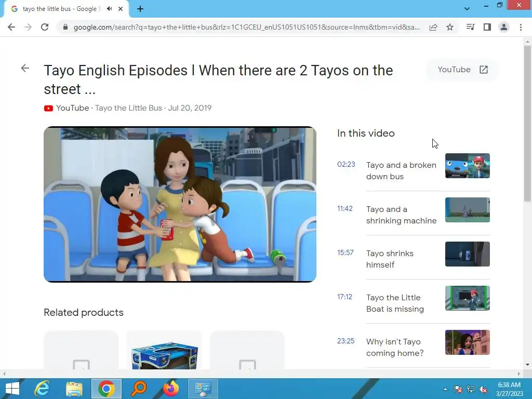This screenshot has width=532, height=399.
Task: Open the Windows Start menu
Action: point(12,389)
